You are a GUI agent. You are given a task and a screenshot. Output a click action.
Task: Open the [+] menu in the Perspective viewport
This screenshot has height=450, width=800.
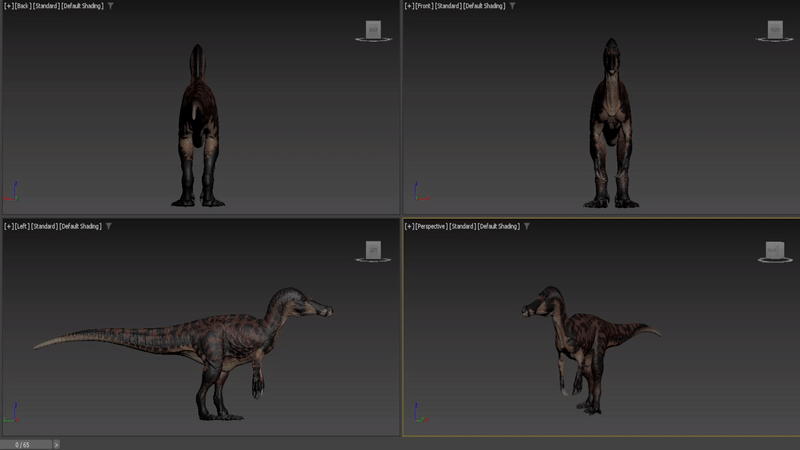410,227
